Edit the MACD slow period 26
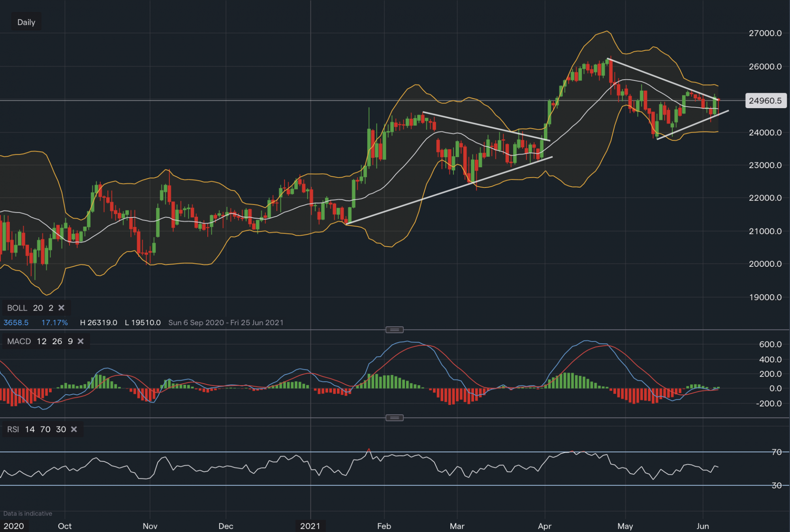The width and height of the screenshot is (790, 532). pyautogui.click(x=57, y=341)
